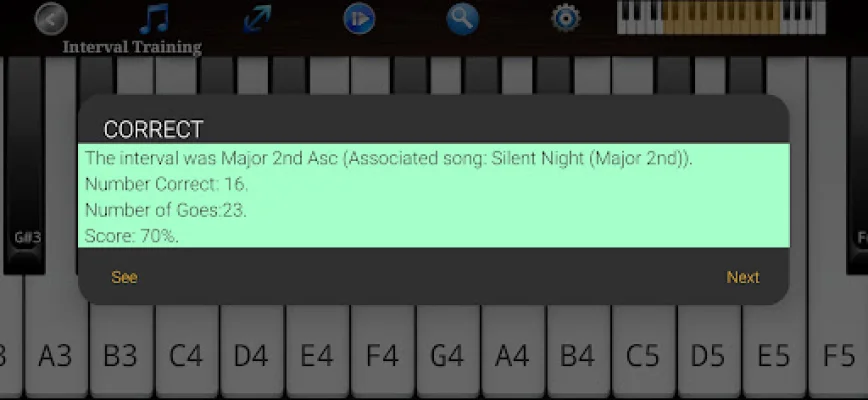This screenshot has height=400, width=868.
Task: Play the E4 piano key
Action: (x=316, y=356)
